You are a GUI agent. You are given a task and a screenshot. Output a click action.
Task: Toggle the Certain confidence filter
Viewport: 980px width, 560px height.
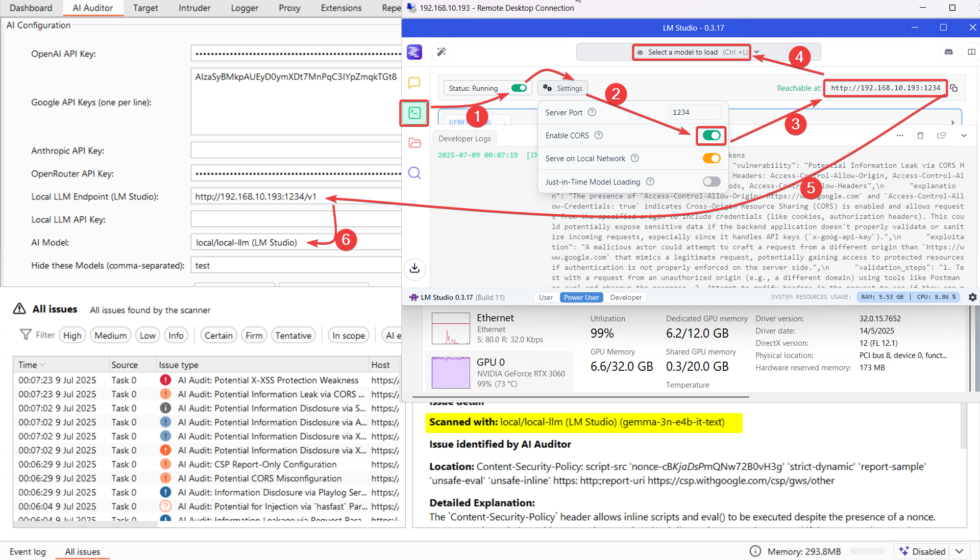(x=218, y=335)
